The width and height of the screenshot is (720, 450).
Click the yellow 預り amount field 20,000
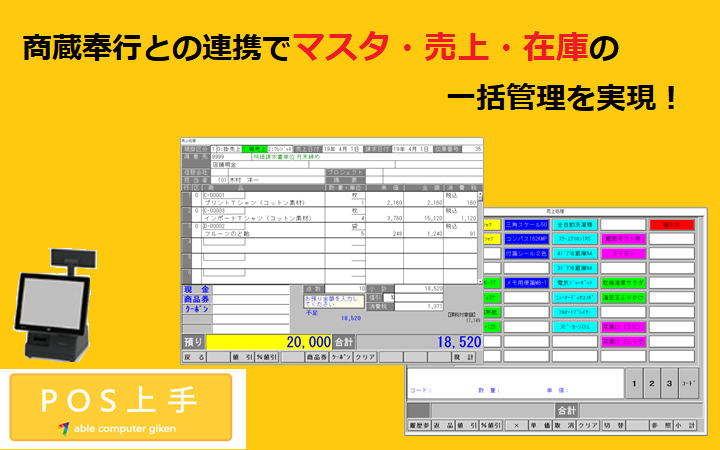click(269, 342)
